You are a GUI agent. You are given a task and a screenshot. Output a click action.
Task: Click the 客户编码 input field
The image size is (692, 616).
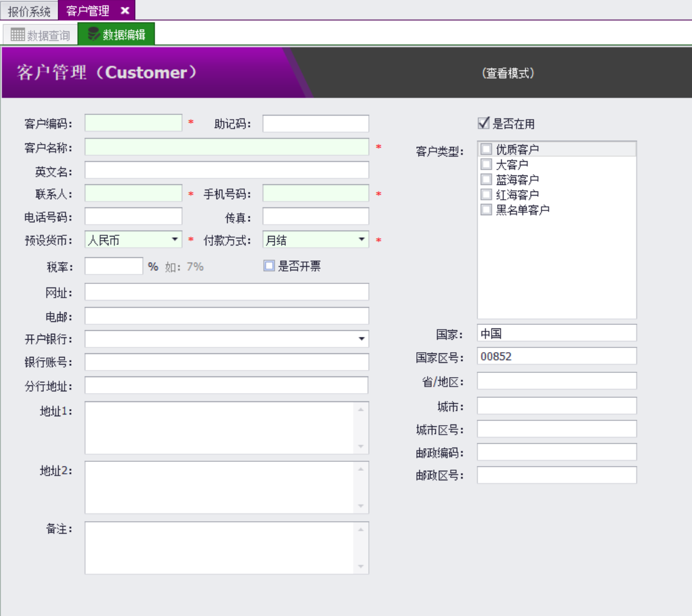click(x=133, y=123)
